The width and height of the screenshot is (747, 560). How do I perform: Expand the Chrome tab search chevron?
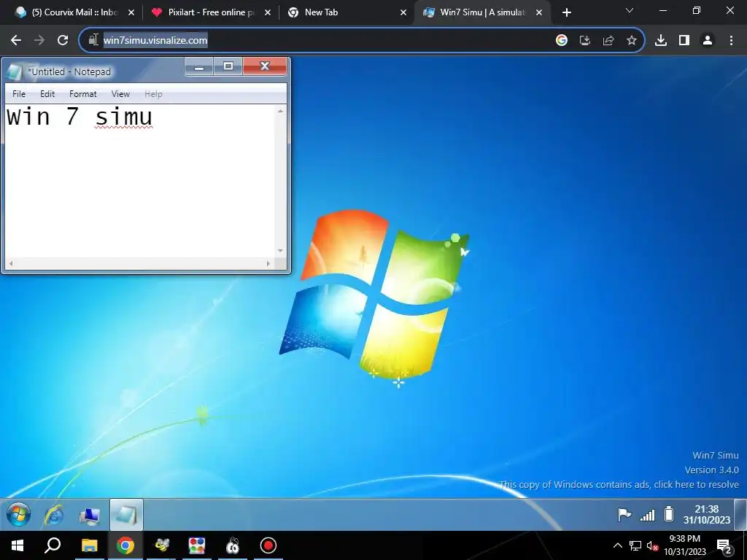tap(630, 10)
